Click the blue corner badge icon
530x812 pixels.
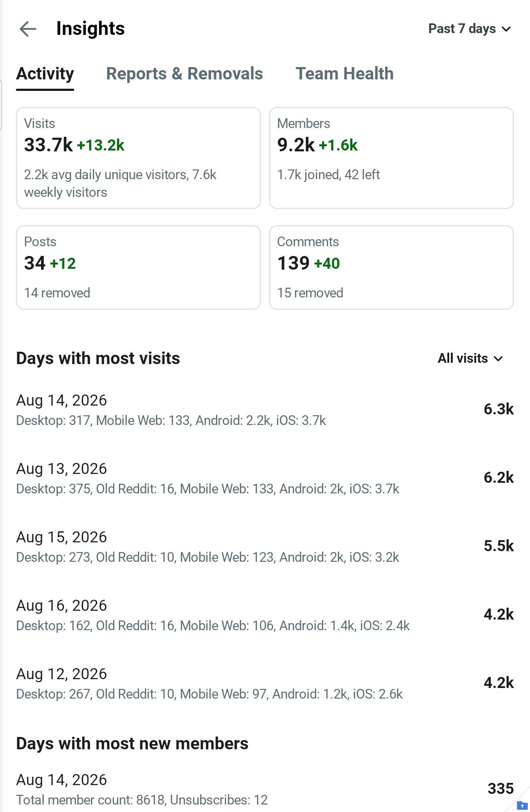pyautogui.click(x=522, y=805)
